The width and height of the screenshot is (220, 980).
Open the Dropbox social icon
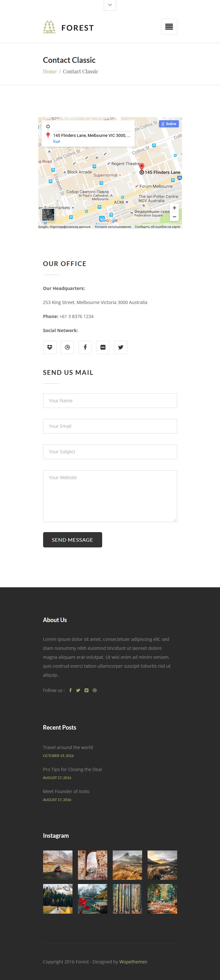(x=49, y=347)
